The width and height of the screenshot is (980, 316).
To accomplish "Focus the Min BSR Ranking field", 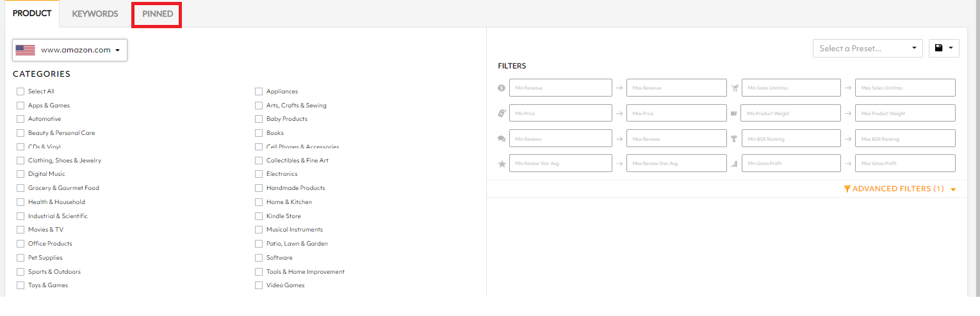I will (791, 138).
